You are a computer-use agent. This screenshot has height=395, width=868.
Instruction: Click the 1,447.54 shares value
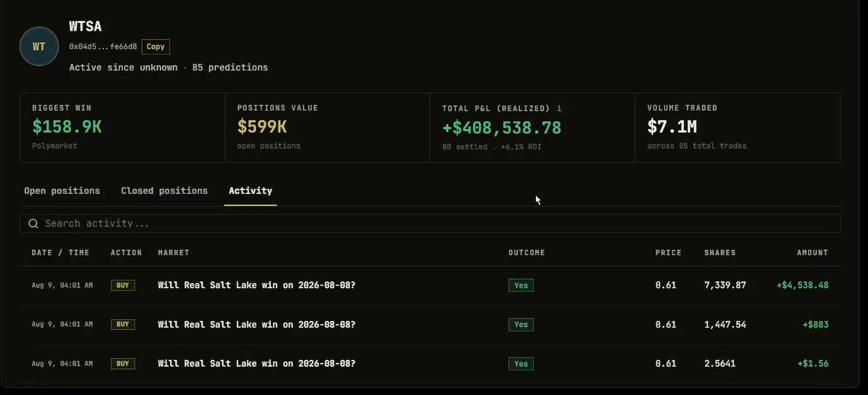pos(725,325)
